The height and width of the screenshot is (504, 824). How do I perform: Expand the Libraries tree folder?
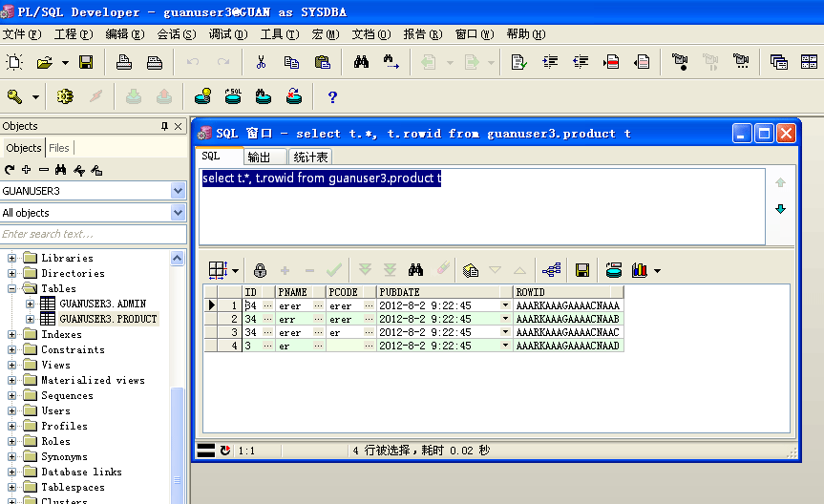click(11, 258)
